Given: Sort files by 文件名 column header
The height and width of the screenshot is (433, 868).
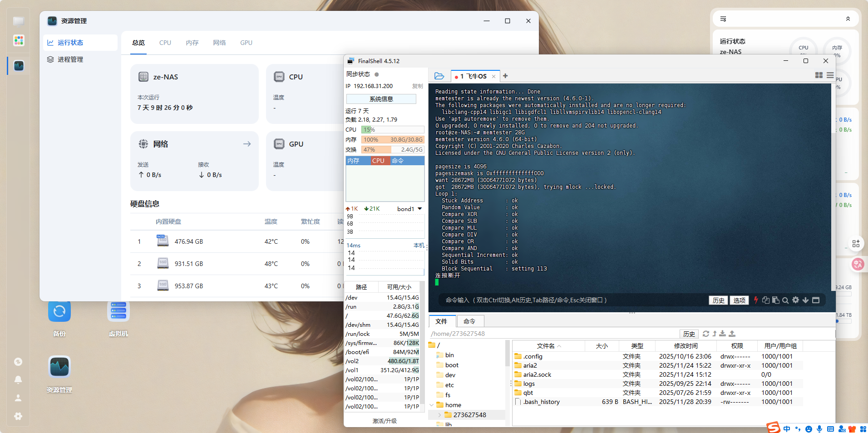Looking at the screenshot, I should (545, 346).
